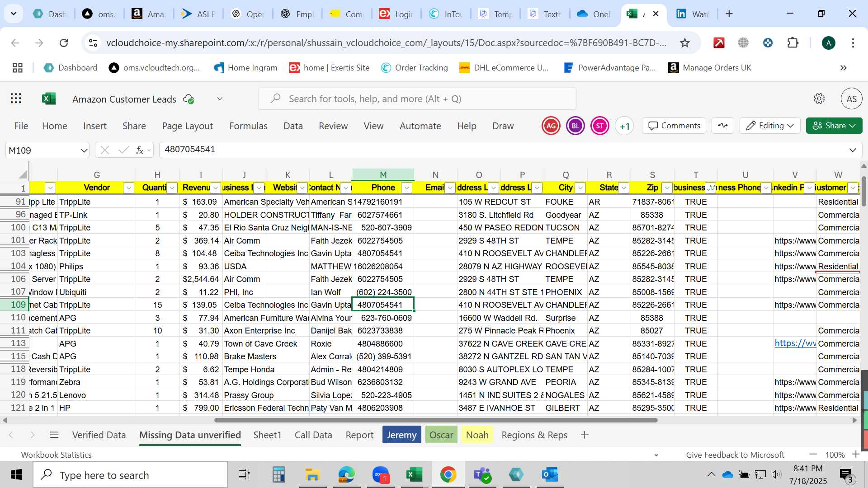
Task: Switch to the Call Data sheet tab
Action: [x=313, y=435]
